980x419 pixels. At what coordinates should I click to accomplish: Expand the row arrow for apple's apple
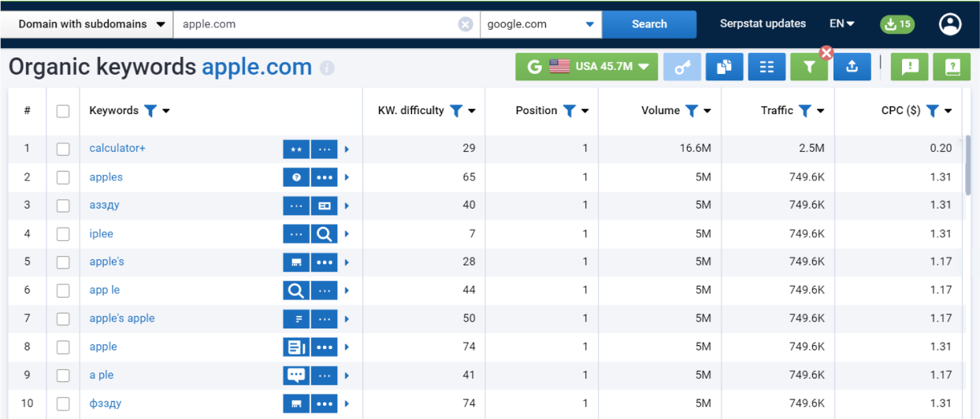(347, 319)
